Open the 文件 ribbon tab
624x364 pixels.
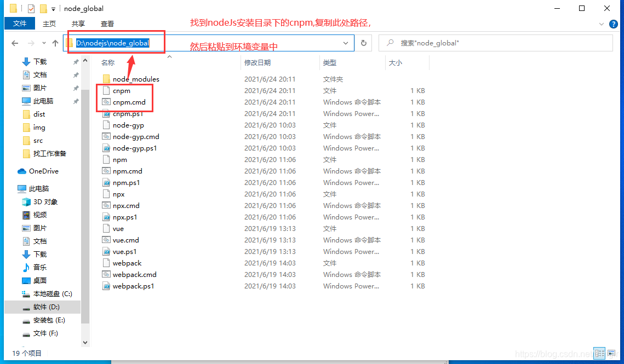[20, 24]
